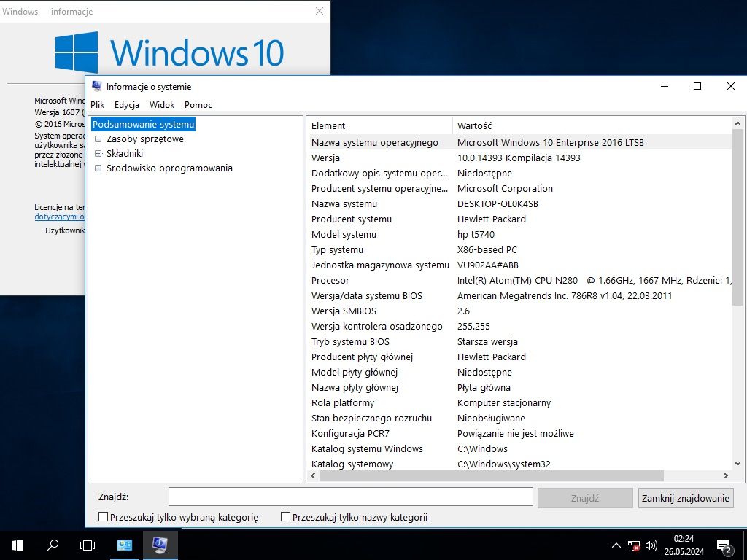Select the Procesor row label

point(330,281)
